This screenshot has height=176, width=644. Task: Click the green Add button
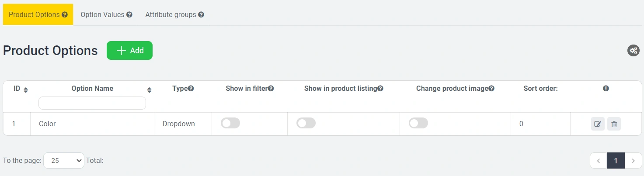click(129, 51)
